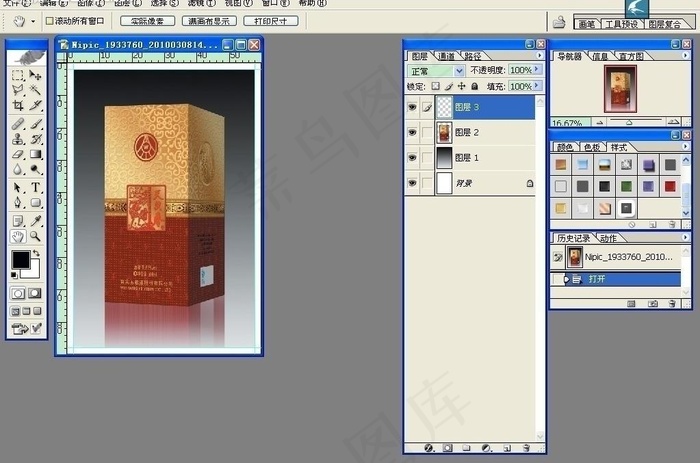Toggle lock image pixels brush icon
Screen dimensions: 700x463
pos(449,86)
